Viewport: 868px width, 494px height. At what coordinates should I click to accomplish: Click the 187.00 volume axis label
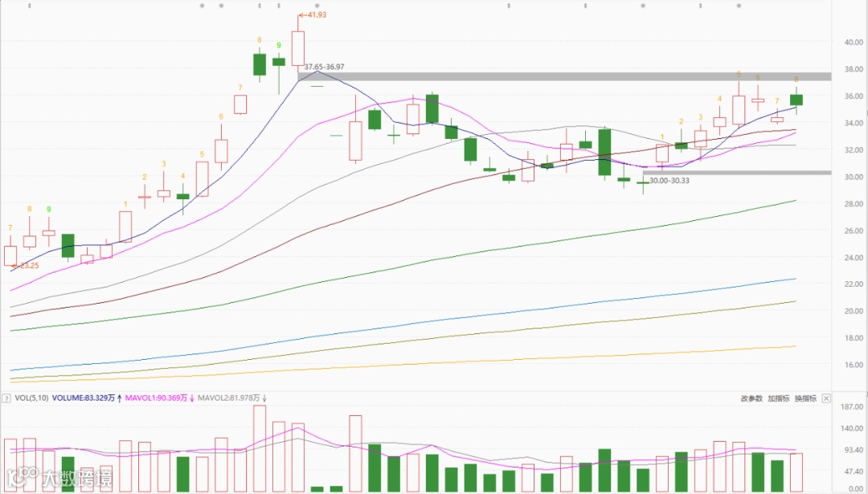click(x=853, y=407)
